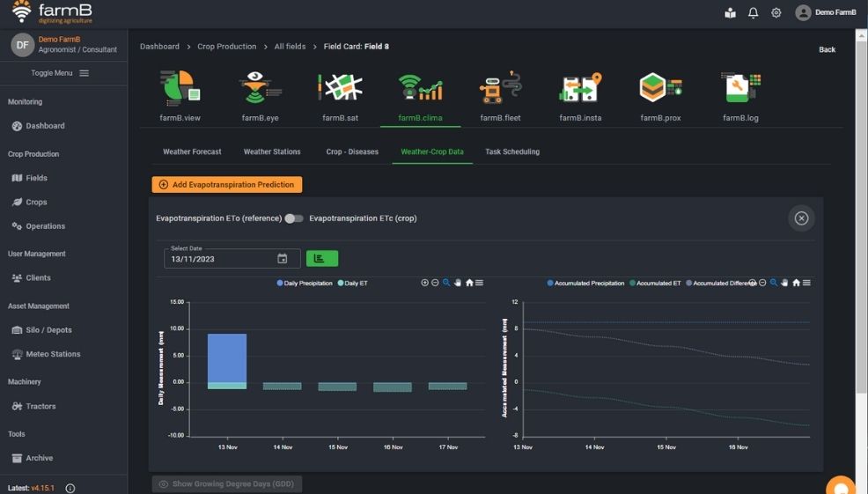Open Demo FarmB user account menu
Viewport: 868px width, 494px height.
tap(826, 12)
